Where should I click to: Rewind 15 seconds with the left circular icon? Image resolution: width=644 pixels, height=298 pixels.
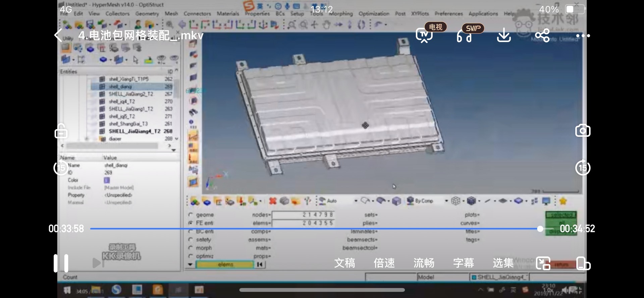(x=61, y=168)
